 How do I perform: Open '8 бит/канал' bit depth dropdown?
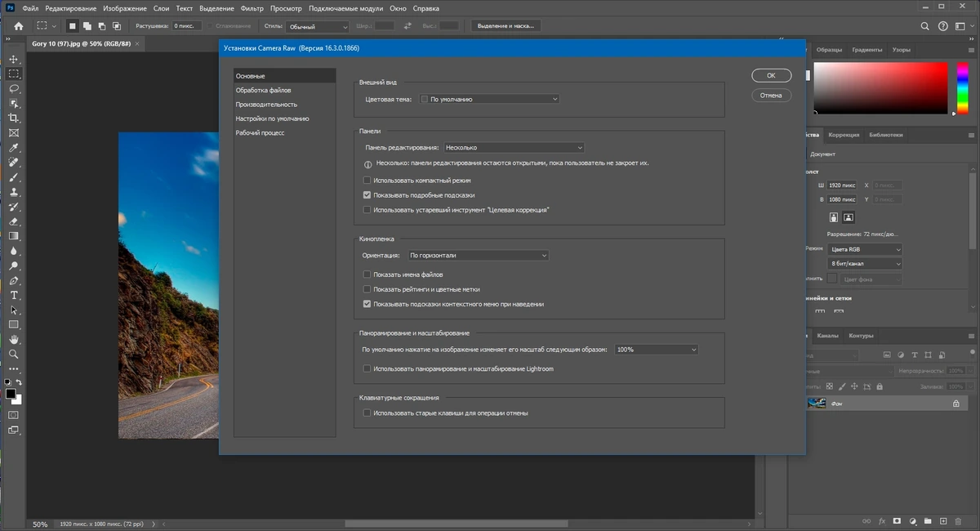click(865, 264)
